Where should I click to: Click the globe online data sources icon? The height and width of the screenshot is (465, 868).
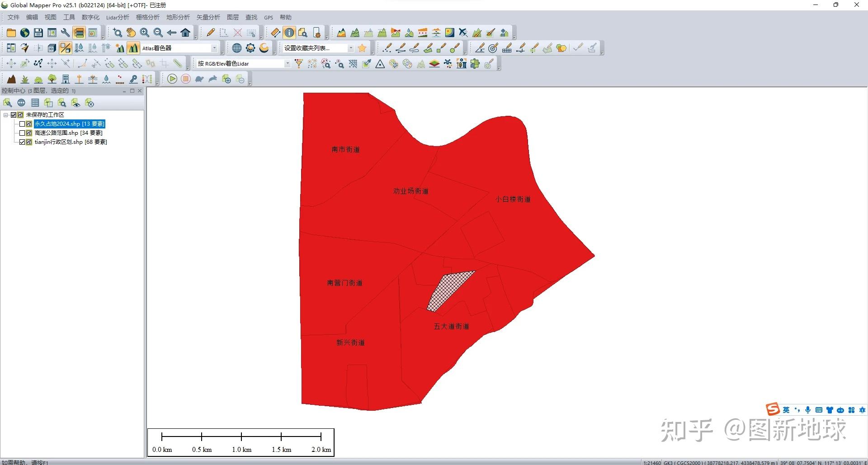[x=25, y=33]
